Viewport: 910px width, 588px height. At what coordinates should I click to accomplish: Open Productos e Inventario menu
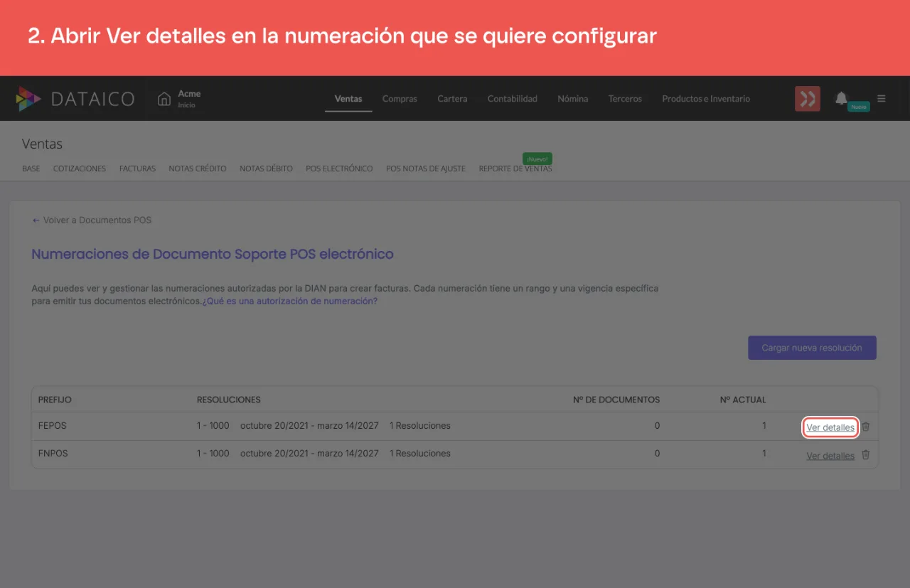(x=706, y=99)
